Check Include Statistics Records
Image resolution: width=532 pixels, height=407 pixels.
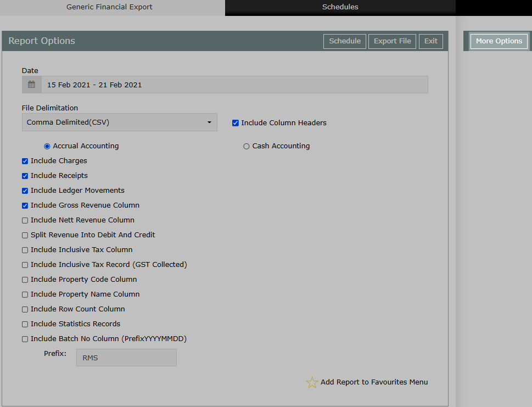pyautogui.click(x=25, y=325)
